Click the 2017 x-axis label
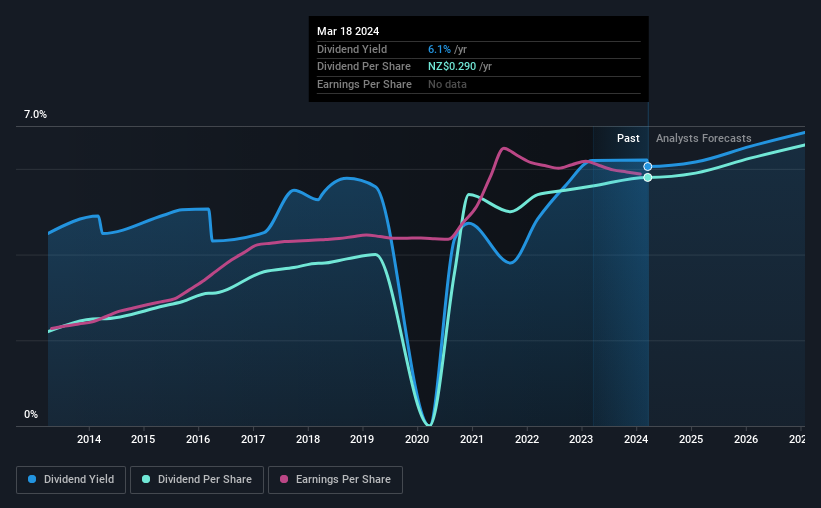821x508 pixels. tap(253, 439)
